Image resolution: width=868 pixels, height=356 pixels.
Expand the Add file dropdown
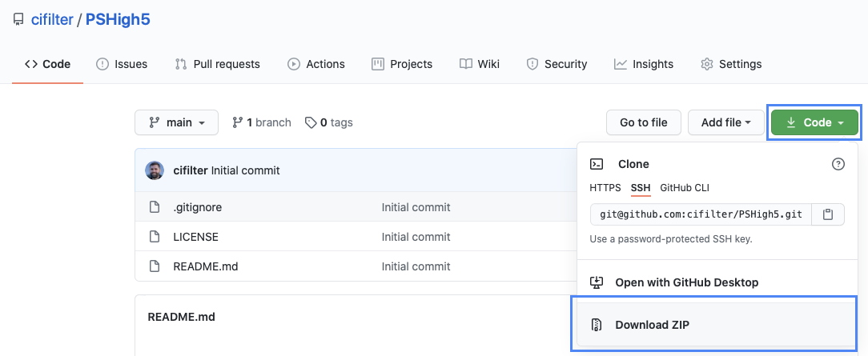tap(725, 122)
